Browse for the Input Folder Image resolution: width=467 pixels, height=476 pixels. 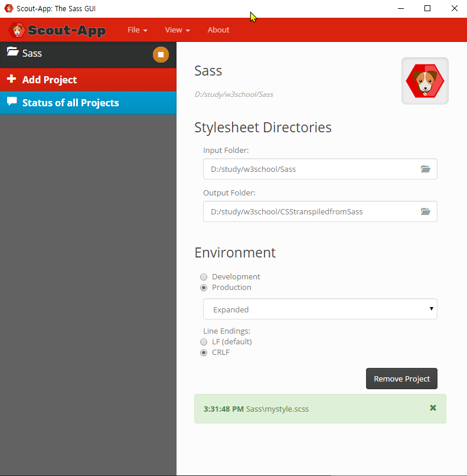[425, 169]
